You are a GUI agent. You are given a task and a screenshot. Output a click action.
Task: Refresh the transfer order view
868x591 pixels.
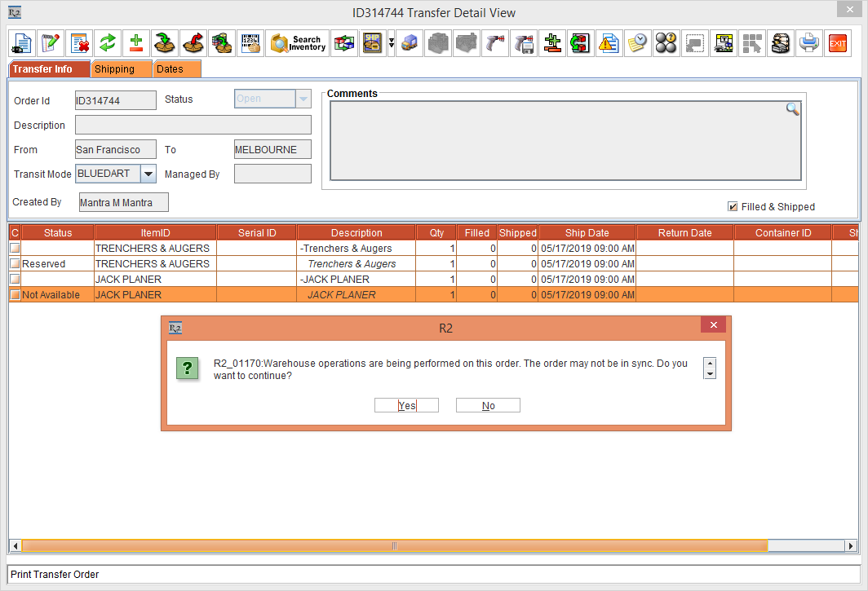[107, 43]
